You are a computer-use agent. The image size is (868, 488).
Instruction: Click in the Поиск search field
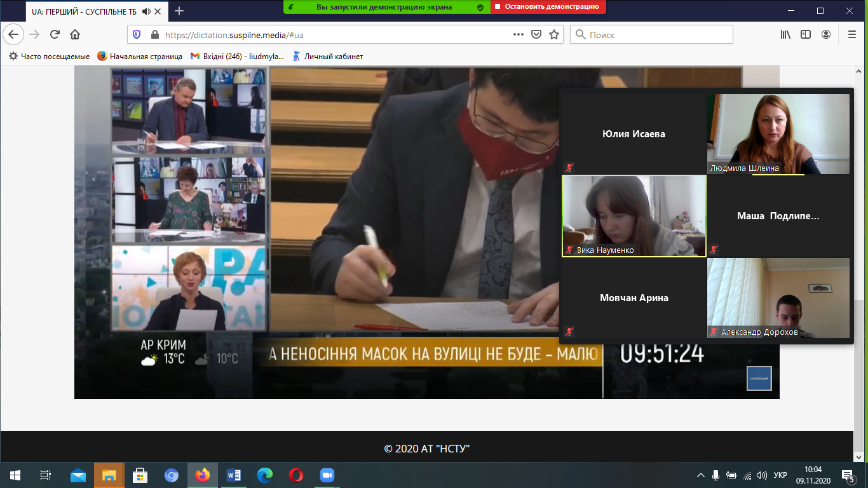click(x=658, y=34)
